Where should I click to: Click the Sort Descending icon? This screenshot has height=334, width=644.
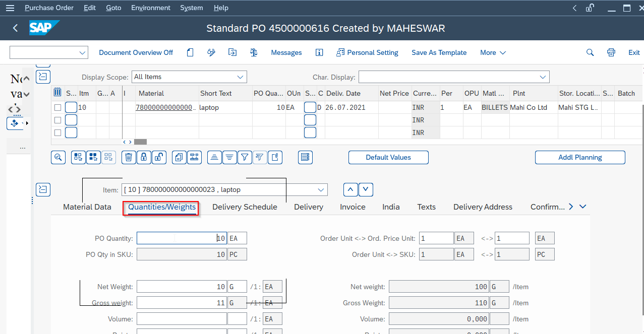pos(229,157)
